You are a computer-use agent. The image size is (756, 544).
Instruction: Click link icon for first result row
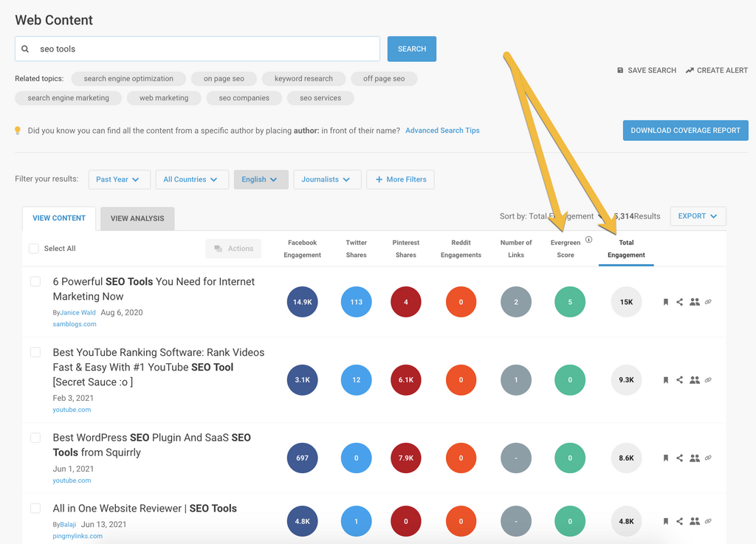708,302
